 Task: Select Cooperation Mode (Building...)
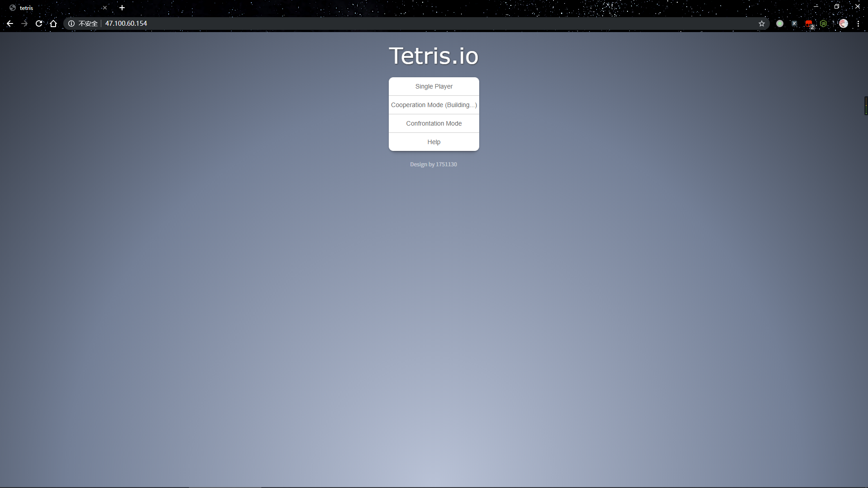tap(434, 105)
